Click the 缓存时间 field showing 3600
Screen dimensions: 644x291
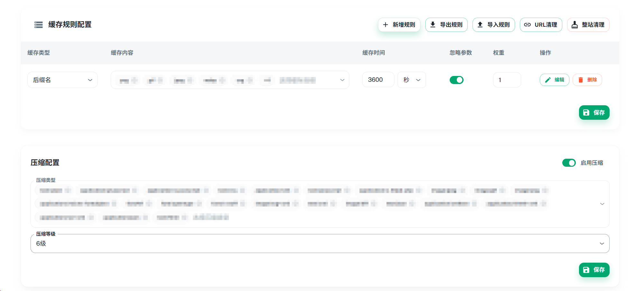click(378, 80)
